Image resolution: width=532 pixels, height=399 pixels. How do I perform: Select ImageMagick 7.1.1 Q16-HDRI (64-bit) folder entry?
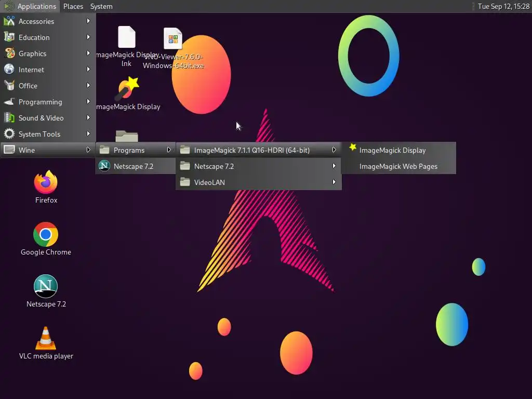click(x=259, y=150)
